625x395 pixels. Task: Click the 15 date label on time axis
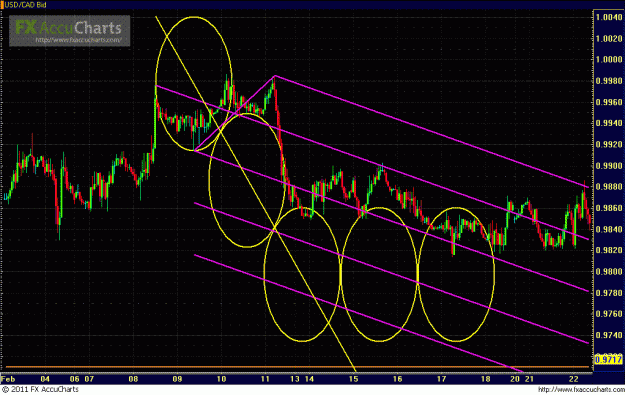point(354,379)
